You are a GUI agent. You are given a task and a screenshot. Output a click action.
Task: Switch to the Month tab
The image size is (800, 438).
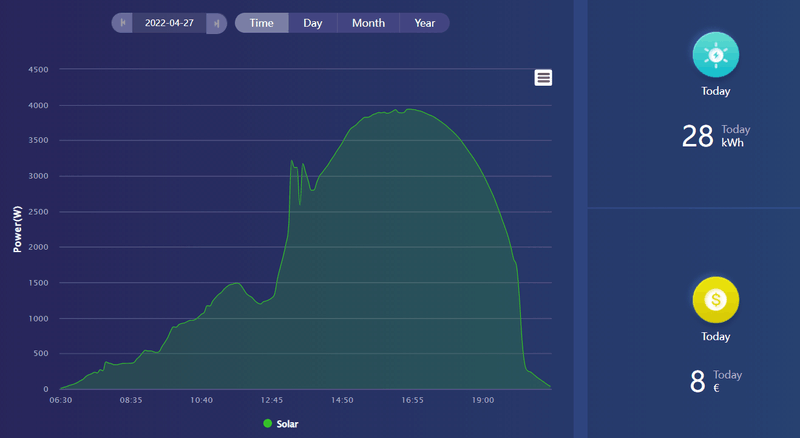click(x=368, y=23)
